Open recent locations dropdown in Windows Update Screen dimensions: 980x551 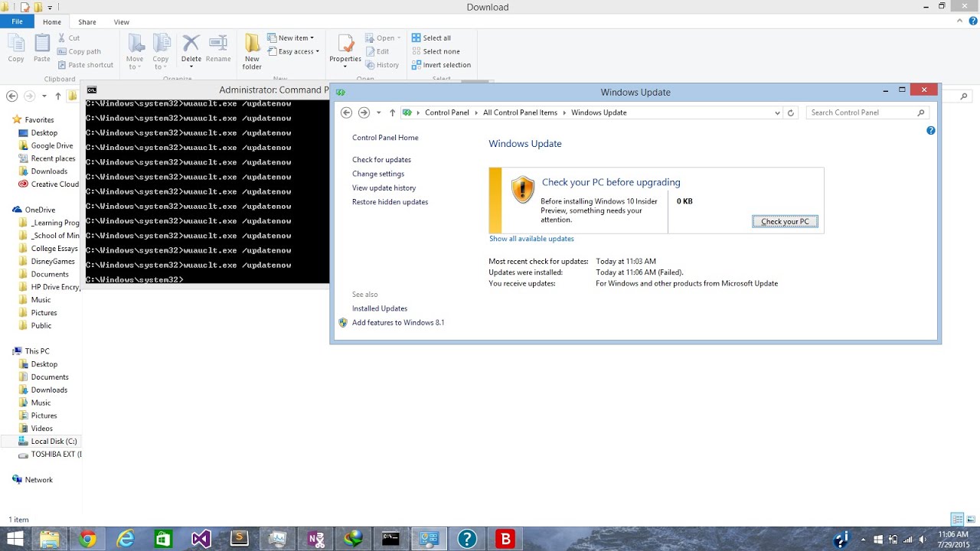[378, 112]
